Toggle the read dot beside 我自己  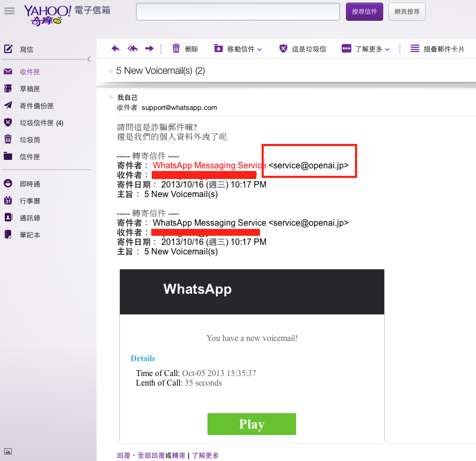[x=111, y=97]
